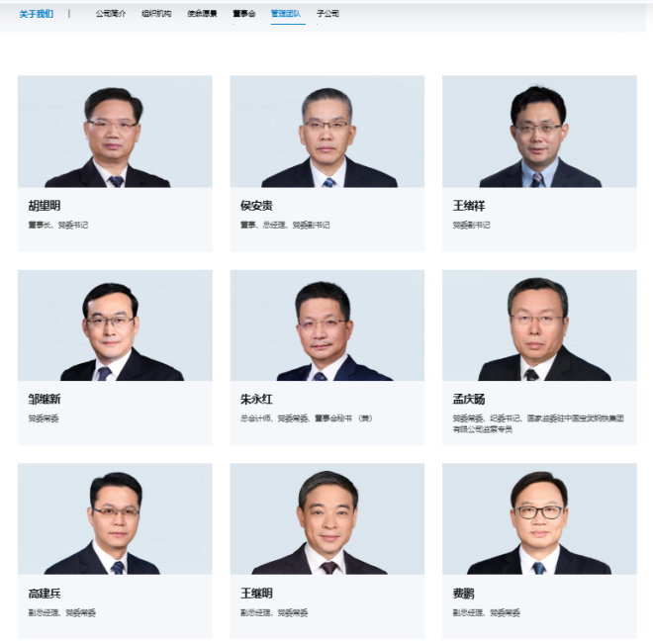This screenshot has height=644, width=653.
Task: Click the portrait photo above 侯安贵
Action: click(327, 132)
